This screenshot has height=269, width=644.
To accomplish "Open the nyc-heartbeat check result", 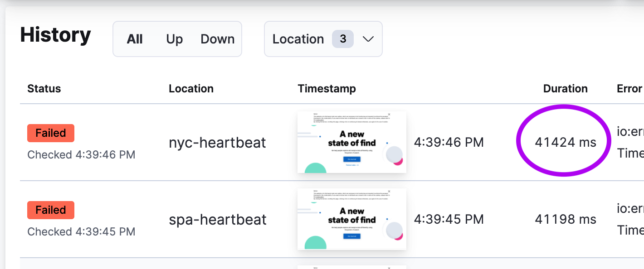I will [x=217, y=142].
